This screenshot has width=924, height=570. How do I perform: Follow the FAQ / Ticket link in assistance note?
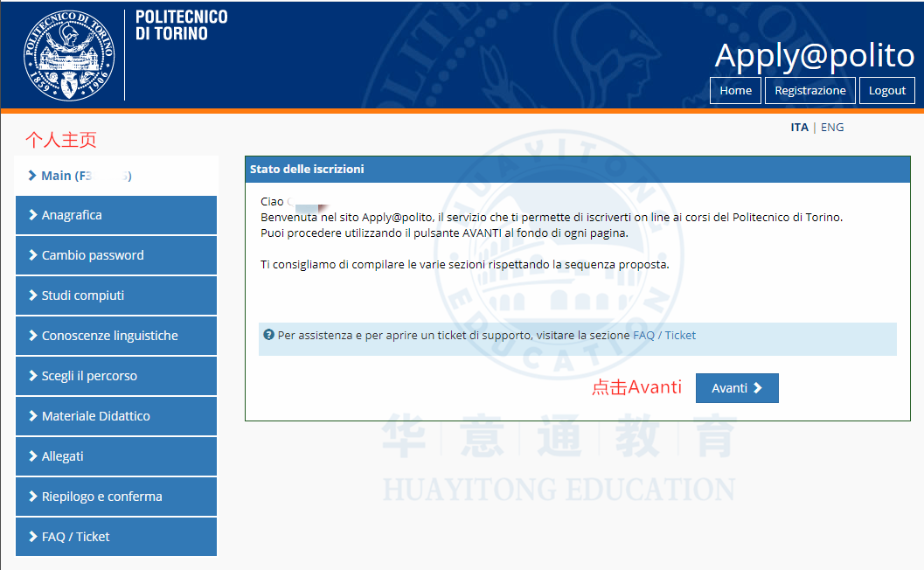[x=664, y=336]
